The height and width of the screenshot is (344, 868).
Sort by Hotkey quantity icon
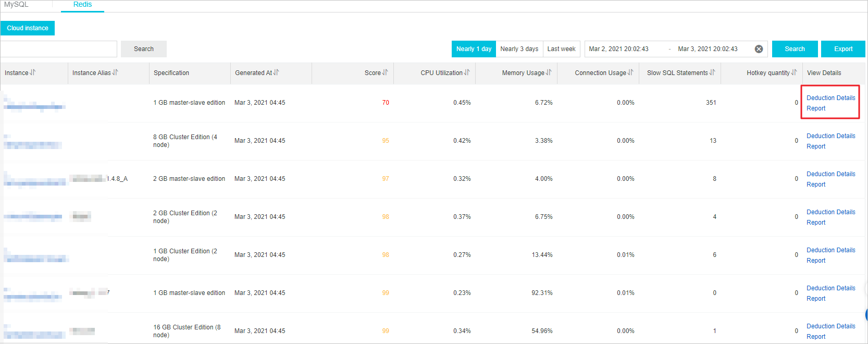(x=794, y=72)
